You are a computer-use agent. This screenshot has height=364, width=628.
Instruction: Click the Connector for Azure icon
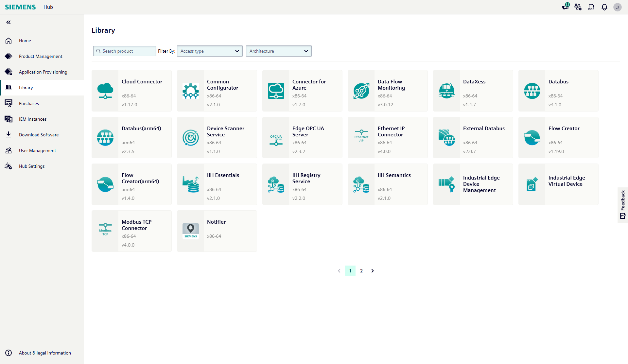coord(276,91)
